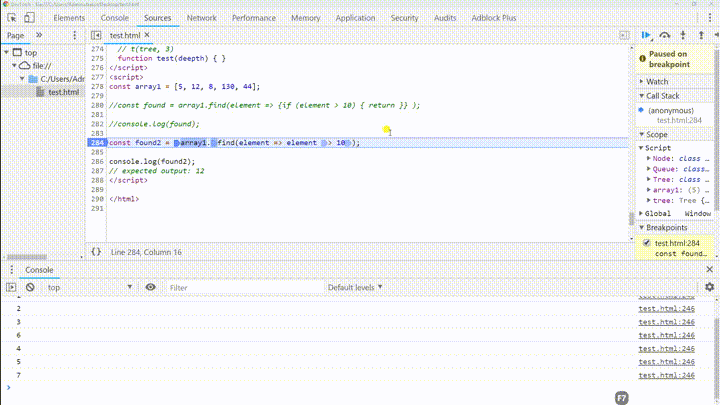This screenshot has width=720, height=405.
Task: Open console settings gear
Action: tap(709, 287)
